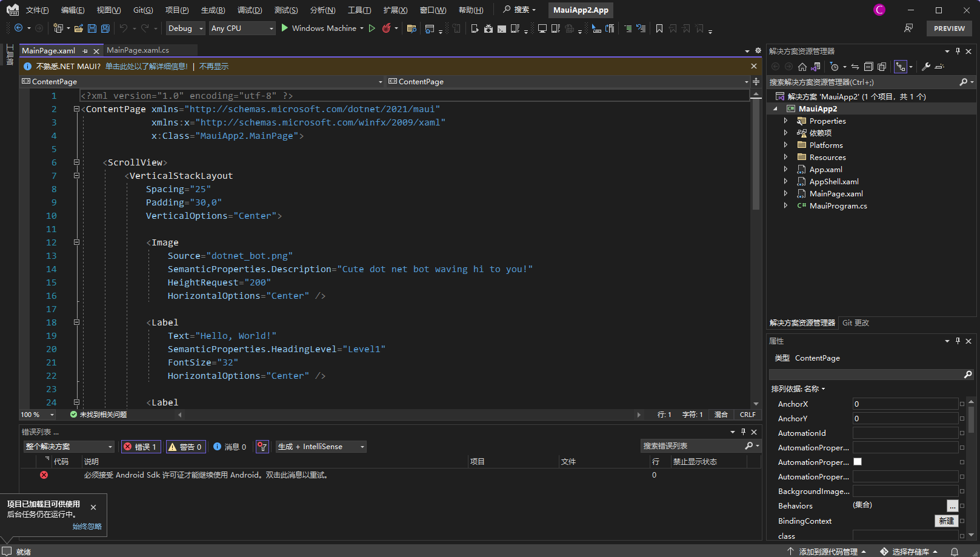Click the Collapse All icon in Solution Explorer
Viewport: 980px width, 557px height.
click(868, 67)
